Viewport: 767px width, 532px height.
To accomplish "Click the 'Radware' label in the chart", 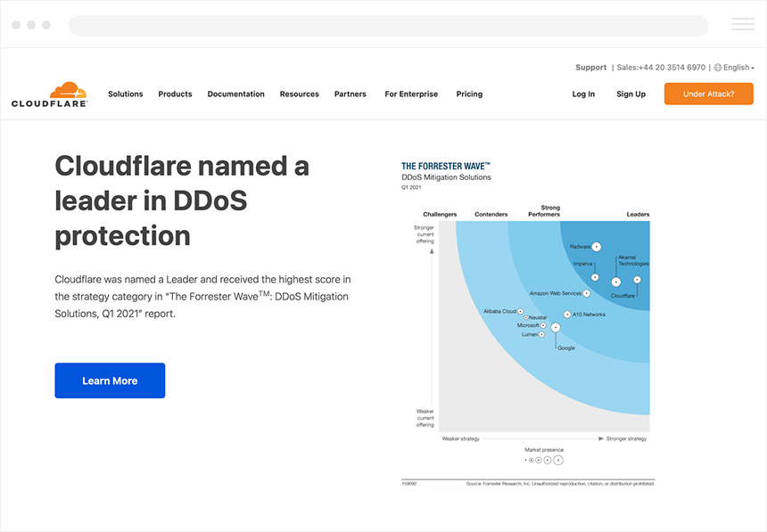I will click(580, 247).
